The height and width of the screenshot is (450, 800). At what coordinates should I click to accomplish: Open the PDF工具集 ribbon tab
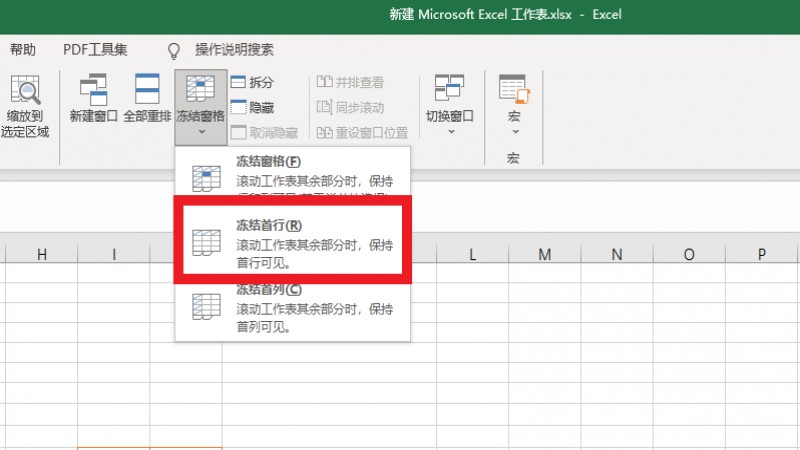click(x=95, y=50)
